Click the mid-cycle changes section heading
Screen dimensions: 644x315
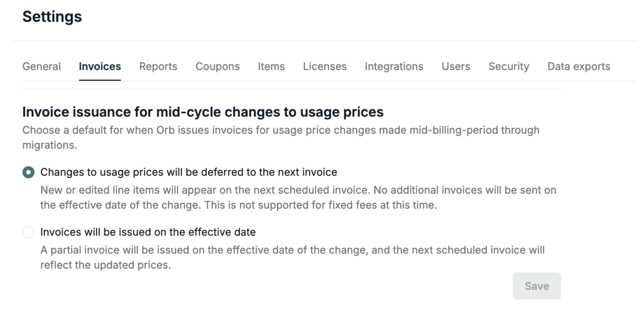[x=203, y=112]
